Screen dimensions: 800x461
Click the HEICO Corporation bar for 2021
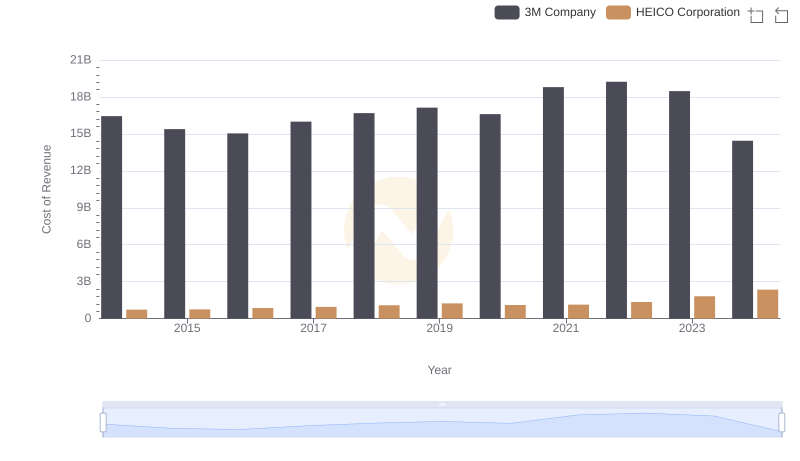pyautogui.click(x=579, y=312)
